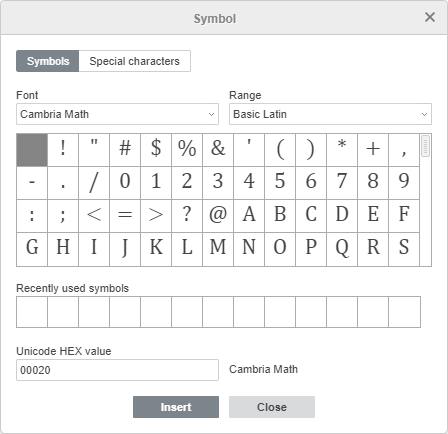
Task: Select the less-than sign symbol
Action: (94, 216)
